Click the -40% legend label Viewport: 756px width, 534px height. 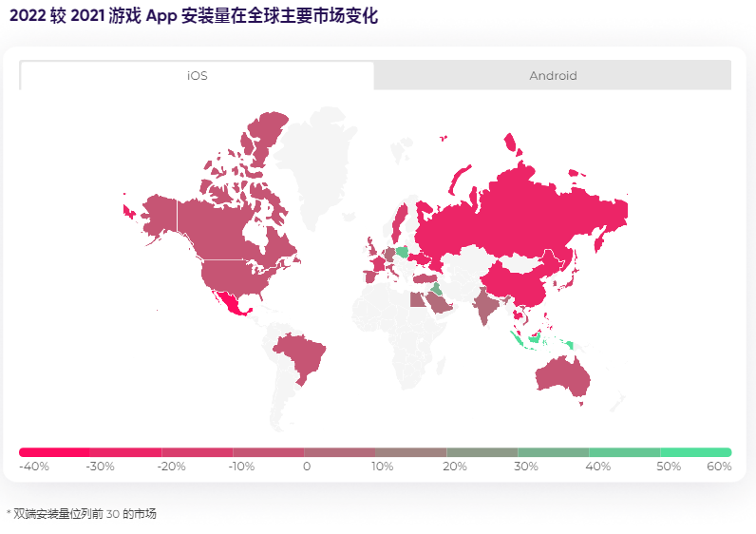coord(34,467)
